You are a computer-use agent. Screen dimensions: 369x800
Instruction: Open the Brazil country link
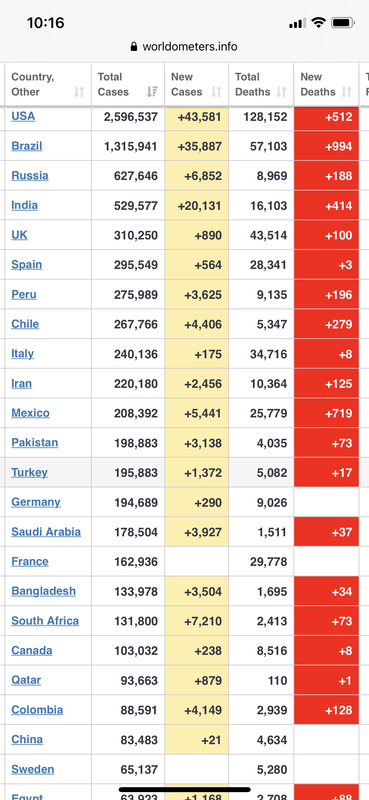click(x=27, y=146)
